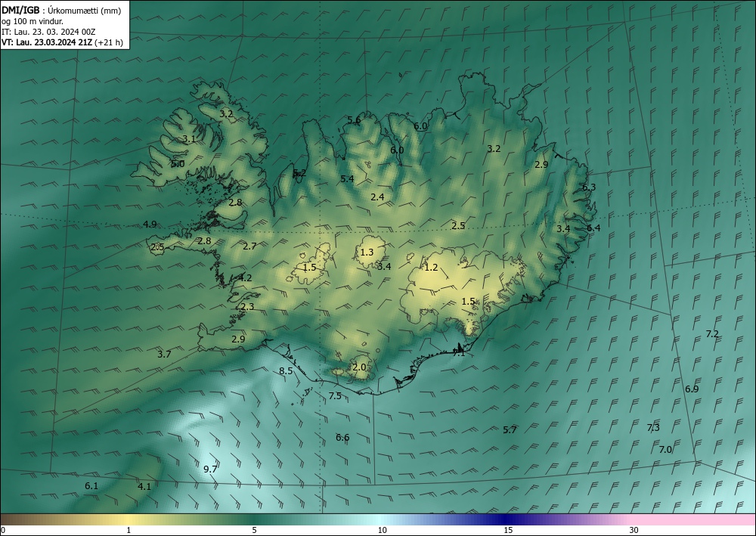The width and height of the screenshot is (756, 536).
Task: Click the 6.6 map value
Action: (342, 437)
